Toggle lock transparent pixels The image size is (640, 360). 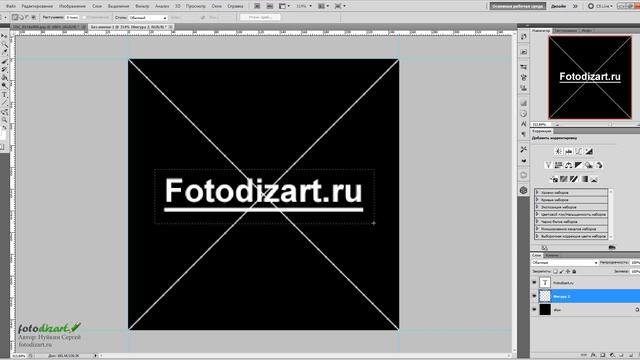pos(555,271)
